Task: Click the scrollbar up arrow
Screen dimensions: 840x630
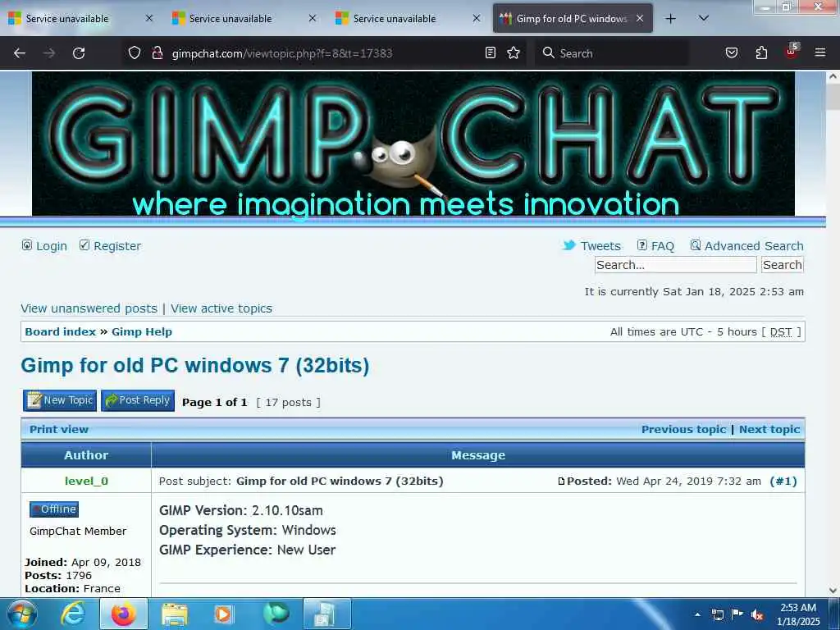Action: pyautogui.click(x=833, y=76)
